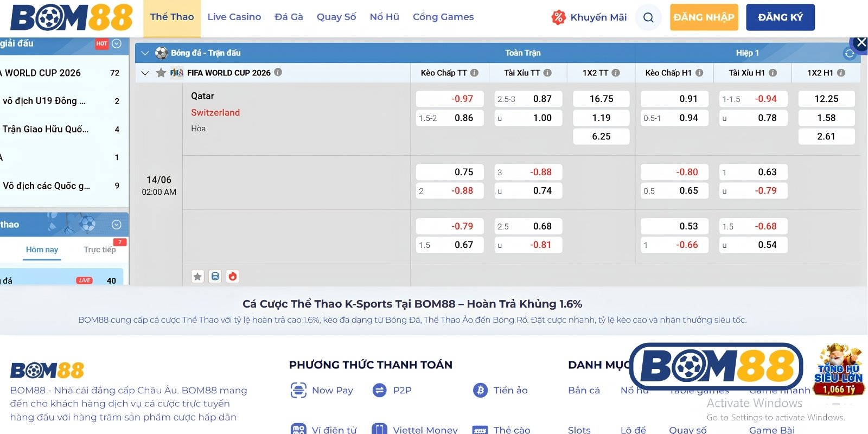The width and height of the screenshot is (868, 434).
Task: Click info icon beside Kèo Chấp H1
Action: (699, 73)
